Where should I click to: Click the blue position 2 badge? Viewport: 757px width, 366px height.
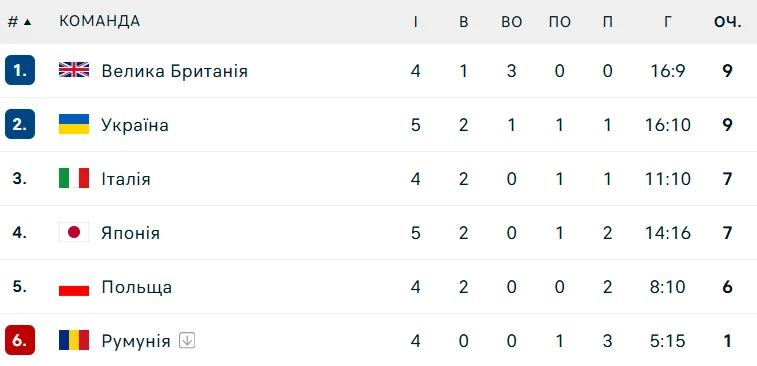tap(20, 124)
